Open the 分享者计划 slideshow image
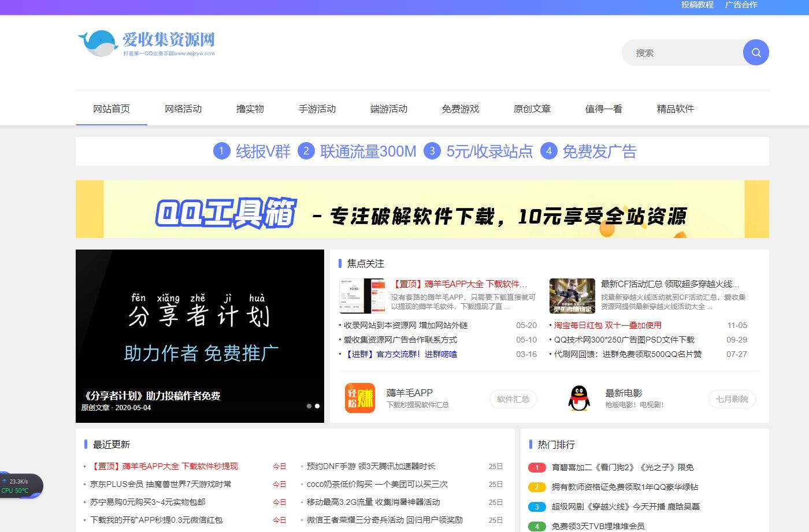Image resolution: width=809 pixels, height=532 pixels. point(200,336)
